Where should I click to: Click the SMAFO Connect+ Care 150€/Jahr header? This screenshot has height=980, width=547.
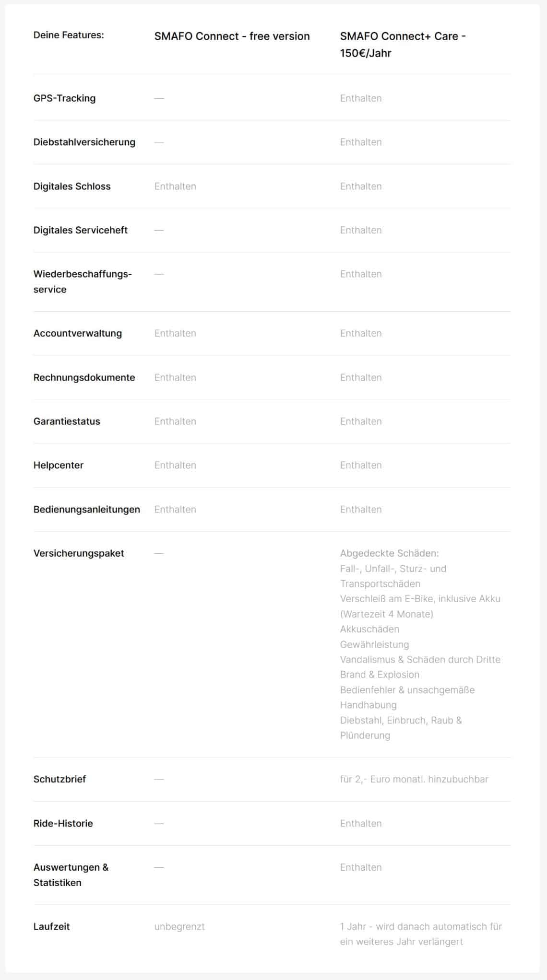coord(403,45)
